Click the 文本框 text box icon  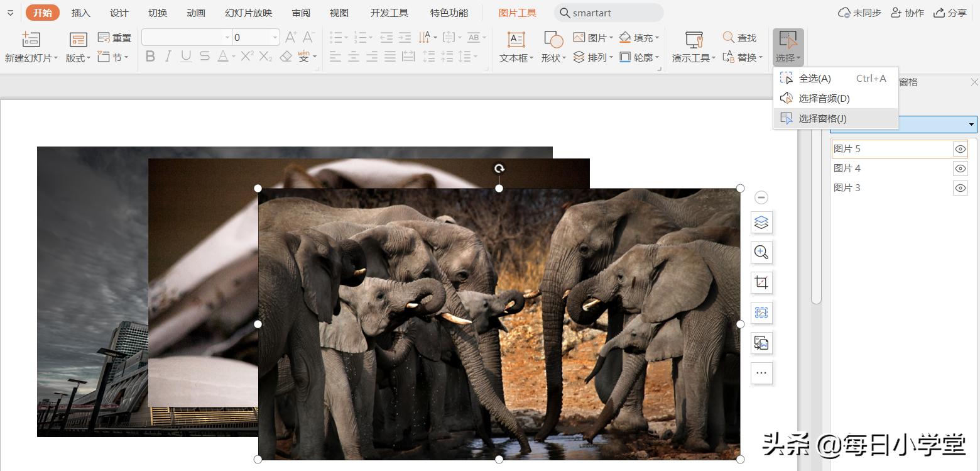[x=516, y=40]
